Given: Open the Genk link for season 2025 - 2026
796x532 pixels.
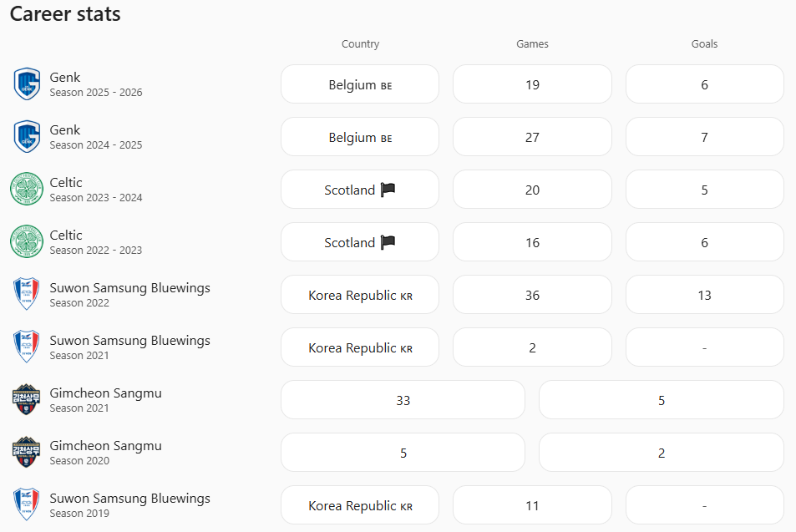Looking at the screenshot, I should [65, 78].
